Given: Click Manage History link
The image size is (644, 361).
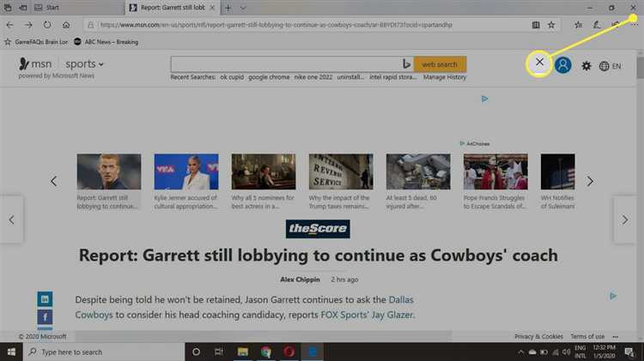Looking at the screenshot, I should click(x=445, y=77).
